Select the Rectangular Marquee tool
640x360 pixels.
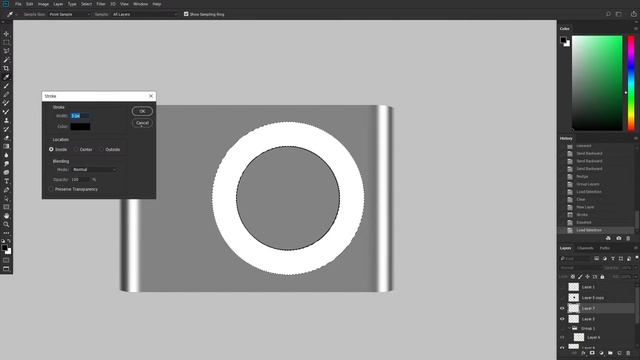(6, 42)
